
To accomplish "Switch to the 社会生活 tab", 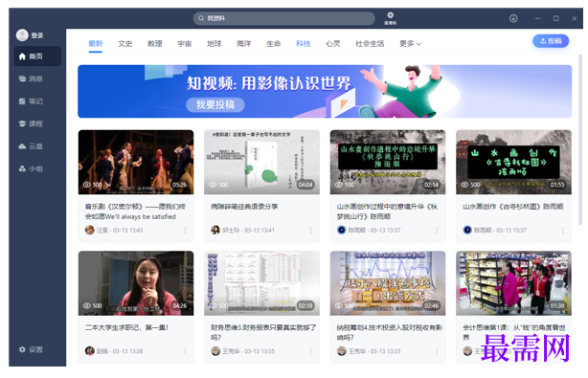I will tap(370, 44).
